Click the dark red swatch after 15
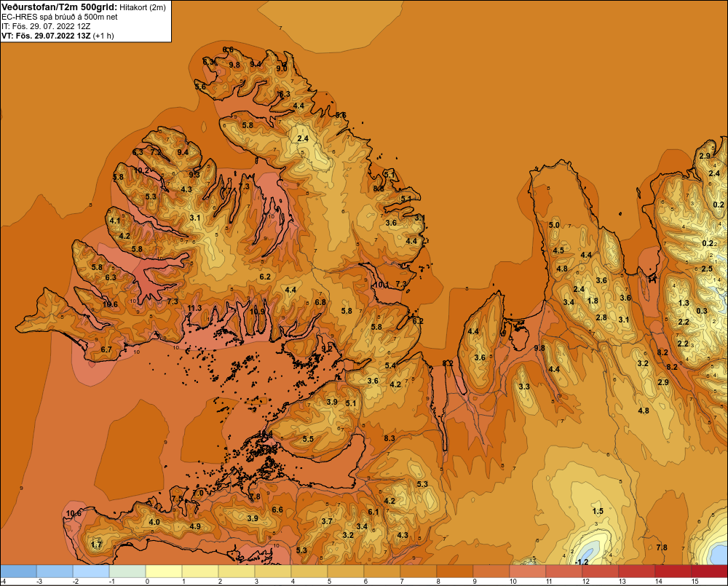This screenshot has height=586, width=728. (709, 571)
